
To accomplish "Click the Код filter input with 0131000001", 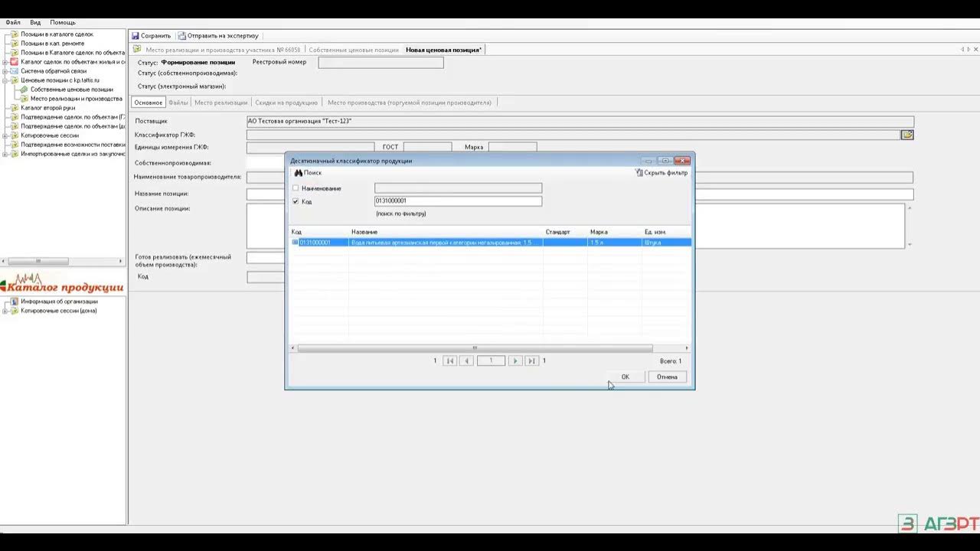I will pyautogui.click(x=458, y=201).
